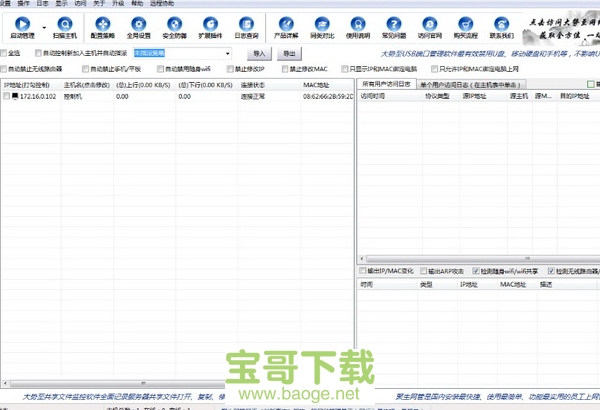600x410 pixels.
Task: Open 配置策略 policy configuration icon
Action: [x=103, y=24]
